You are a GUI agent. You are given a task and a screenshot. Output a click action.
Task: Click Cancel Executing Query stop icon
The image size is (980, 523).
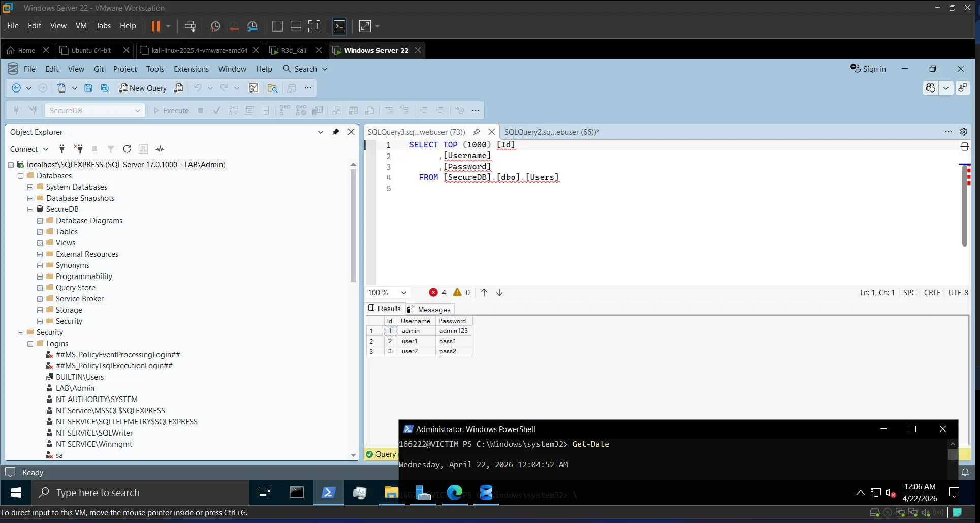pos(201,110)
